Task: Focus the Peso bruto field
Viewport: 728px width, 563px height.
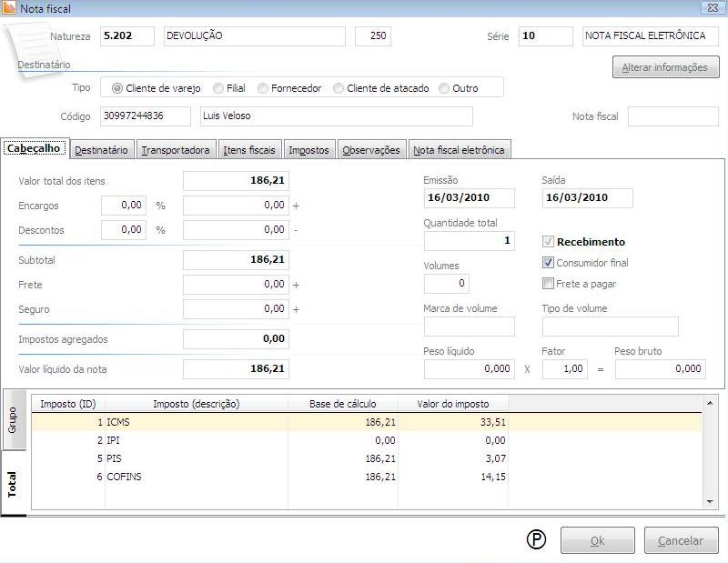Action: click(x=661, y=369)
